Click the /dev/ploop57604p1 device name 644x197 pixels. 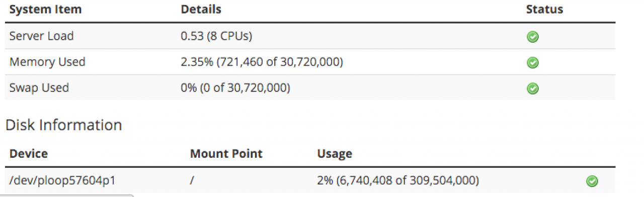[x=62, y=180]
